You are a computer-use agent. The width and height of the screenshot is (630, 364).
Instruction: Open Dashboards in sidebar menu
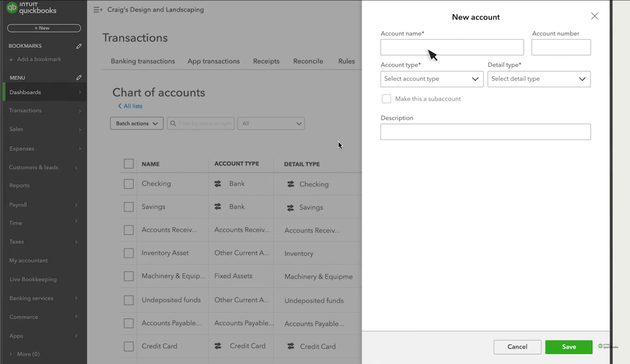(x=44, y=93)
